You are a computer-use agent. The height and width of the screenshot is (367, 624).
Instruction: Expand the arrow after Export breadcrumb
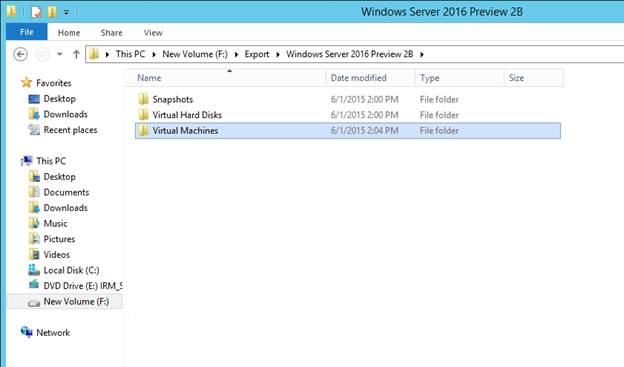[278, 55]
